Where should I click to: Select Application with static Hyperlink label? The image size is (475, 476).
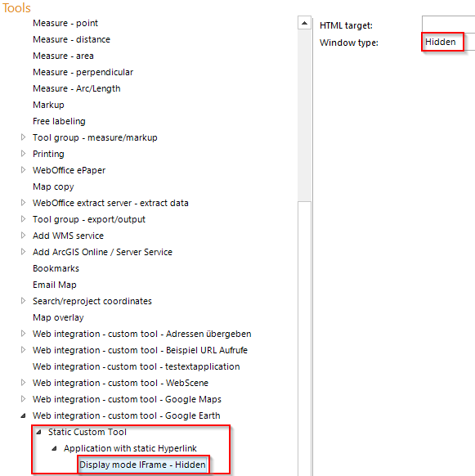tap(130, 448)
